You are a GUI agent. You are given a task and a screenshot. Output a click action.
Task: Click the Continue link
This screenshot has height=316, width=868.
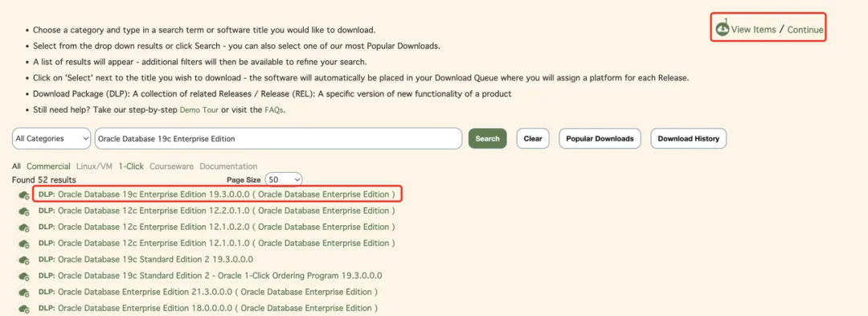805,29
